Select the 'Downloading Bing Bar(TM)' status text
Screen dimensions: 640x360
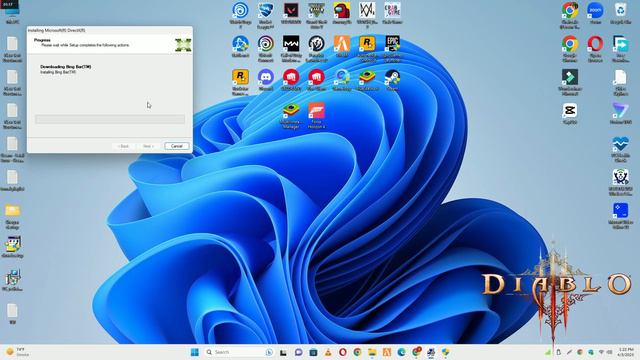pyautogui.click(x=65, y=67)
